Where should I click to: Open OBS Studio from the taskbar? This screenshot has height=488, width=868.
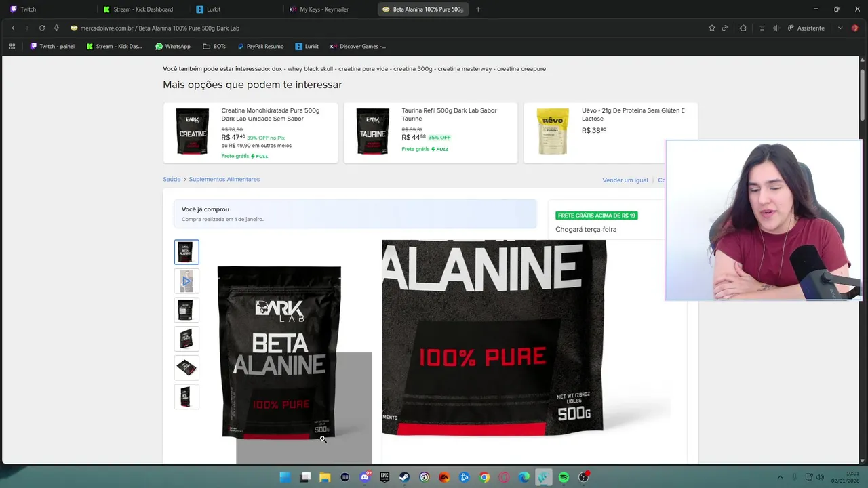click(x=583, y=477)
